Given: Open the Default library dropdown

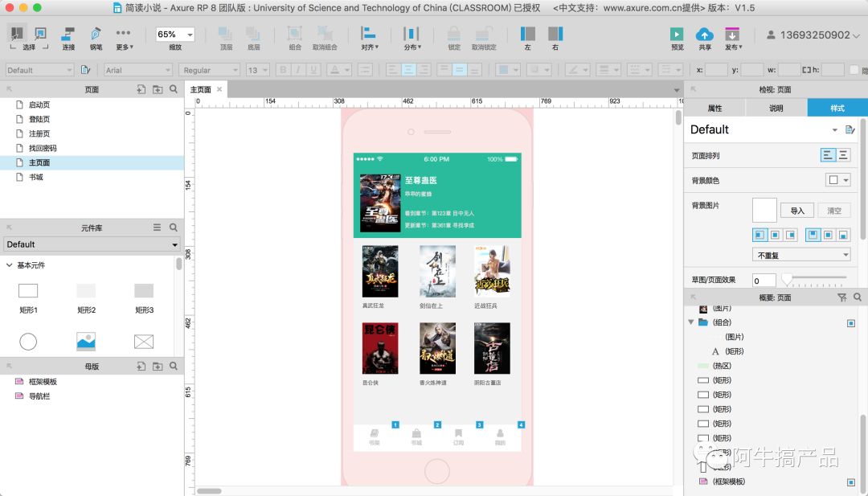Looking at the screenshot, I should pos(92,244).
